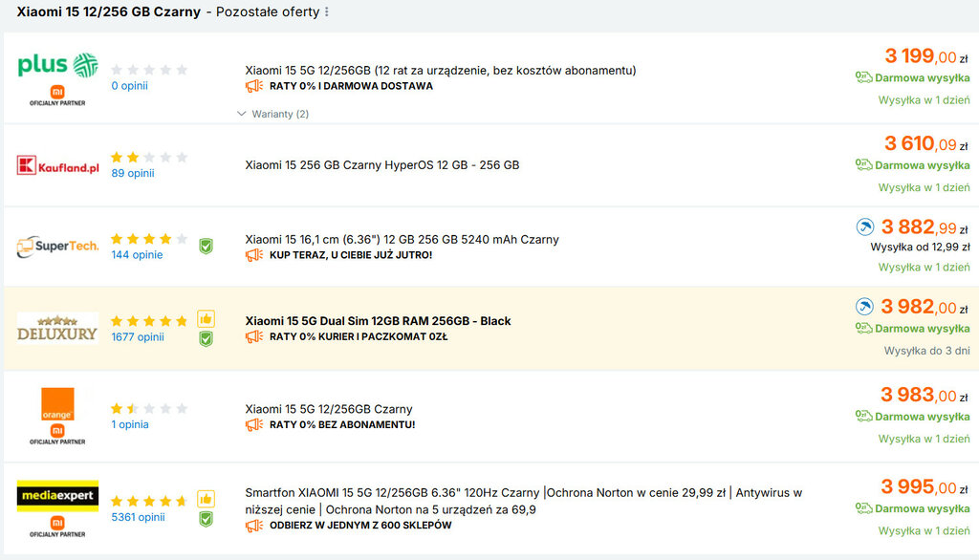
Task: Open Deluxury Xiaomi 15 Dual Sim offer title
Action: click(378, 321)
